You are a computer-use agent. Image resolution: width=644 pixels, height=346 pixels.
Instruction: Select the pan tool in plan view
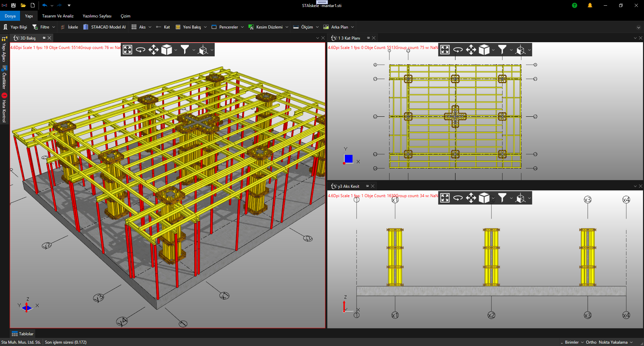point(471,50)
